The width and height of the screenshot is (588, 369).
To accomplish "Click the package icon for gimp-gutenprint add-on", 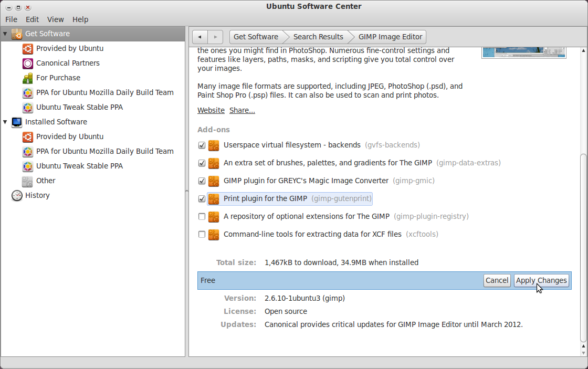I will point(214,199).
